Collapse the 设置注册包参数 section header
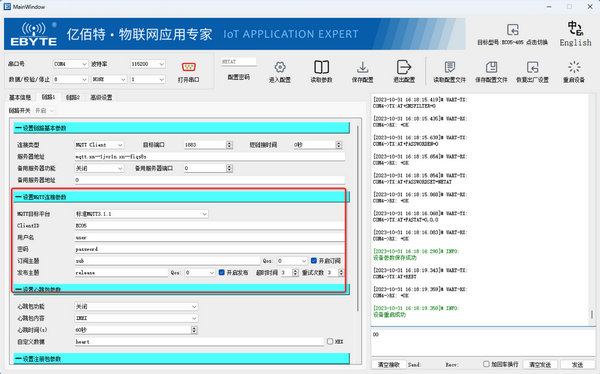 181,359
